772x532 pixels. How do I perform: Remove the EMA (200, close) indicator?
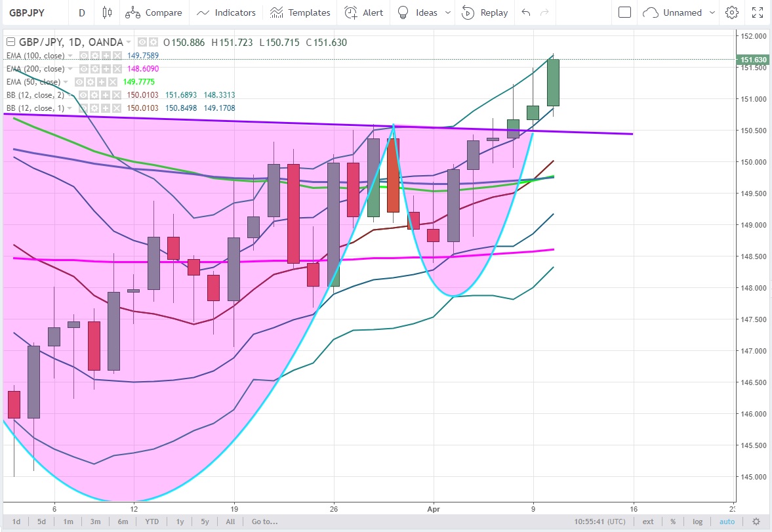[x=116, y=69]
